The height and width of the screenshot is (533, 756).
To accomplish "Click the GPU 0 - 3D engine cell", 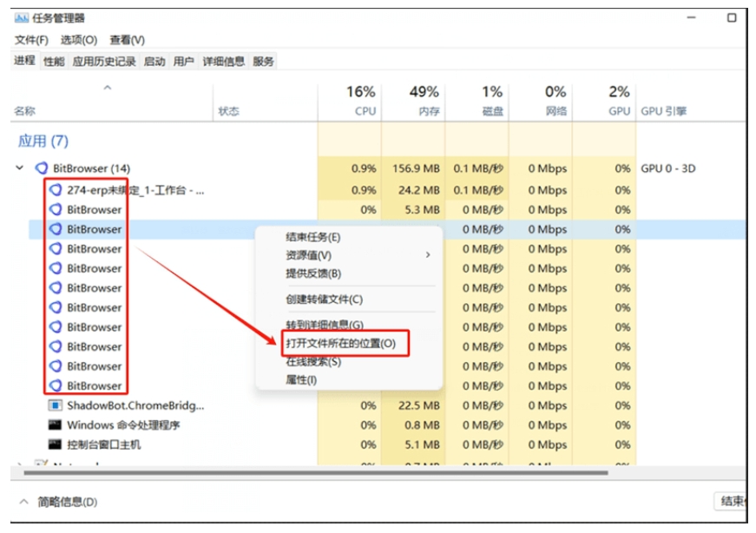I will tap(667, 168).
